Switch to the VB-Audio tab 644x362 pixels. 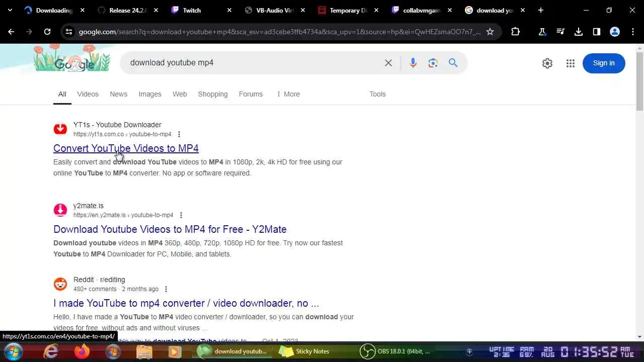coord(275,10)
